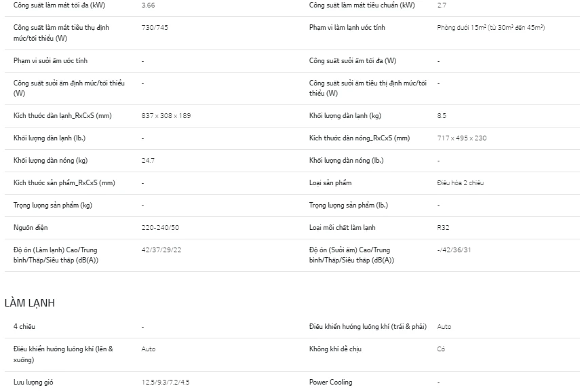Click the 837 x 308 x 189 dimension value
This screenshot has width=580, height=392.
pos(166,116)
